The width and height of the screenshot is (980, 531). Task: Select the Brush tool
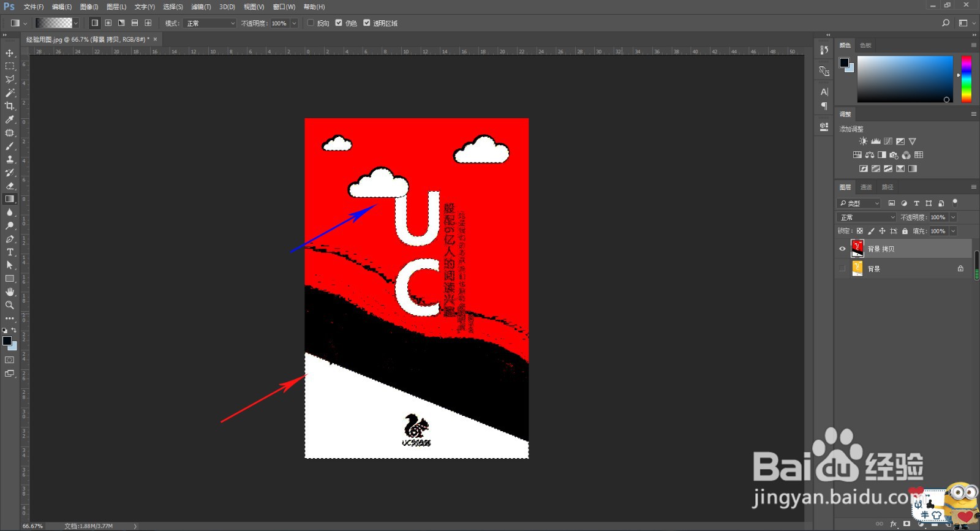[10, 146]
